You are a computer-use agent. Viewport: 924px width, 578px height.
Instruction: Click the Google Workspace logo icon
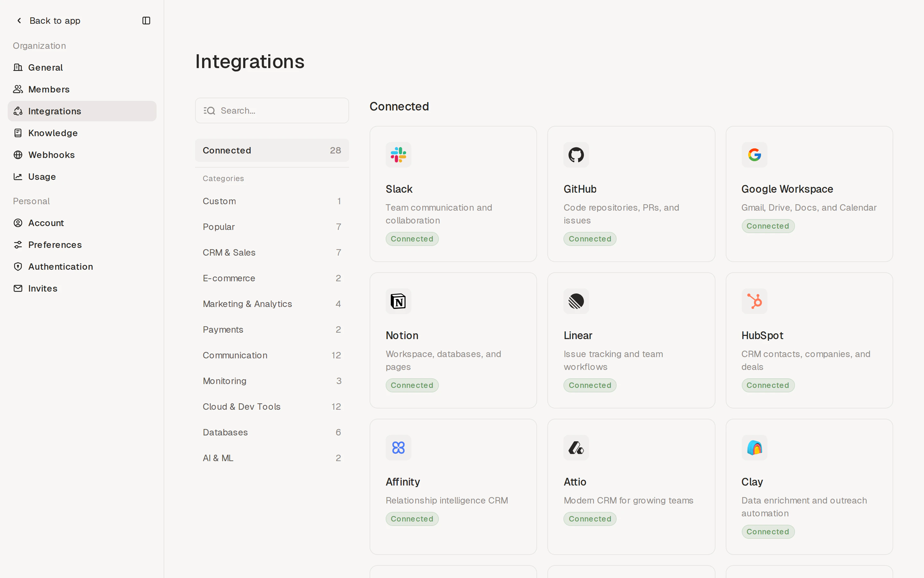click(x=754, y=155)
